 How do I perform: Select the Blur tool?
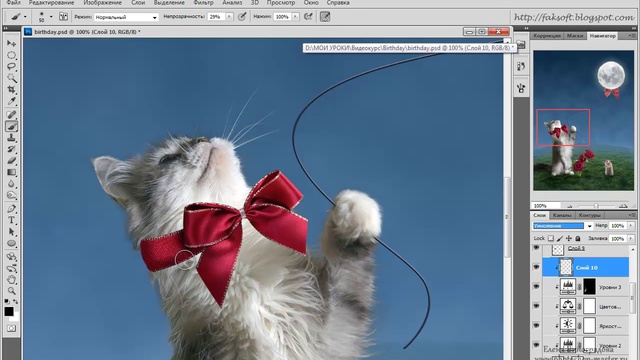pos(11,184)
